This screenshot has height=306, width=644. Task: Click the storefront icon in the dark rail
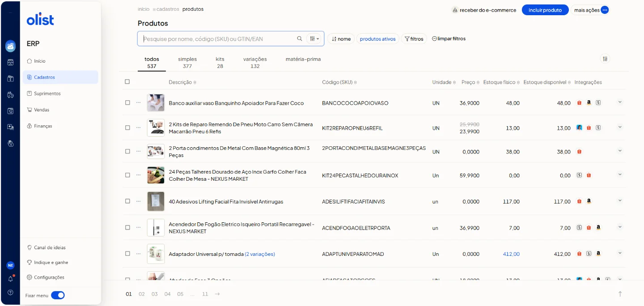(10, 62)
